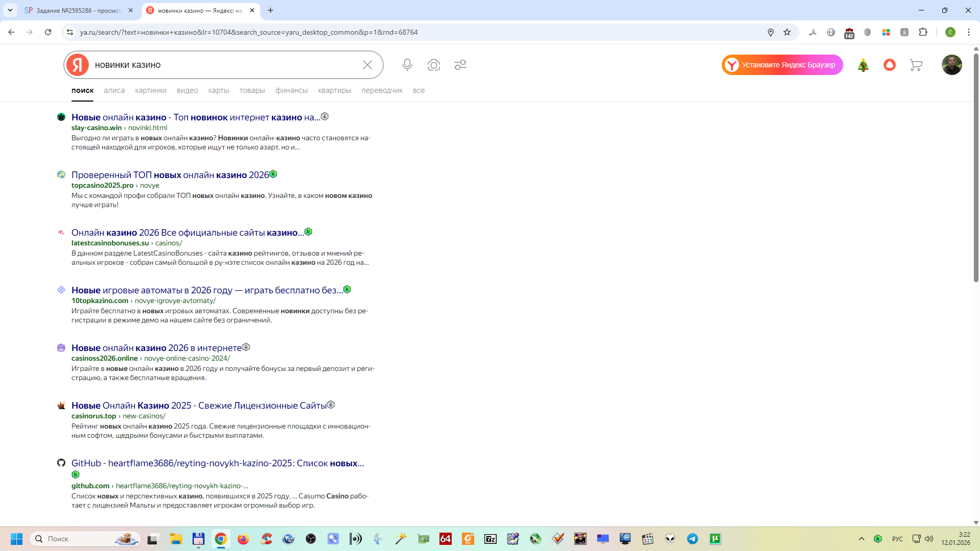Expand the Chrome tab search dropdown
This screenshot has width=980, height=551.
pyautogui.click(x=10, y=10)
